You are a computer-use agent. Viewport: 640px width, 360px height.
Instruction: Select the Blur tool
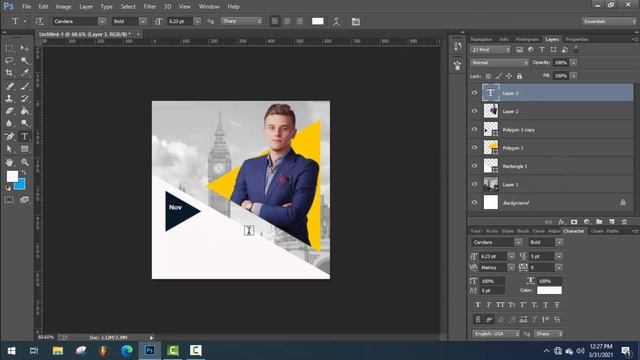coord(9,123)
